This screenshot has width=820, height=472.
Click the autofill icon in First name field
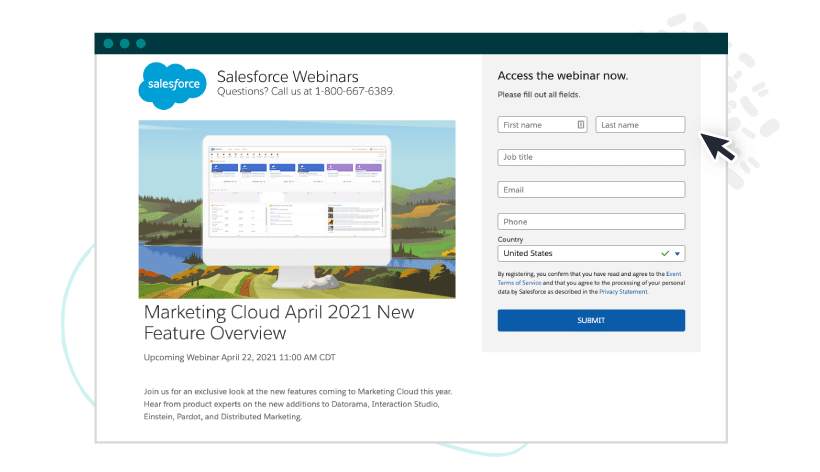coord(580,124)
